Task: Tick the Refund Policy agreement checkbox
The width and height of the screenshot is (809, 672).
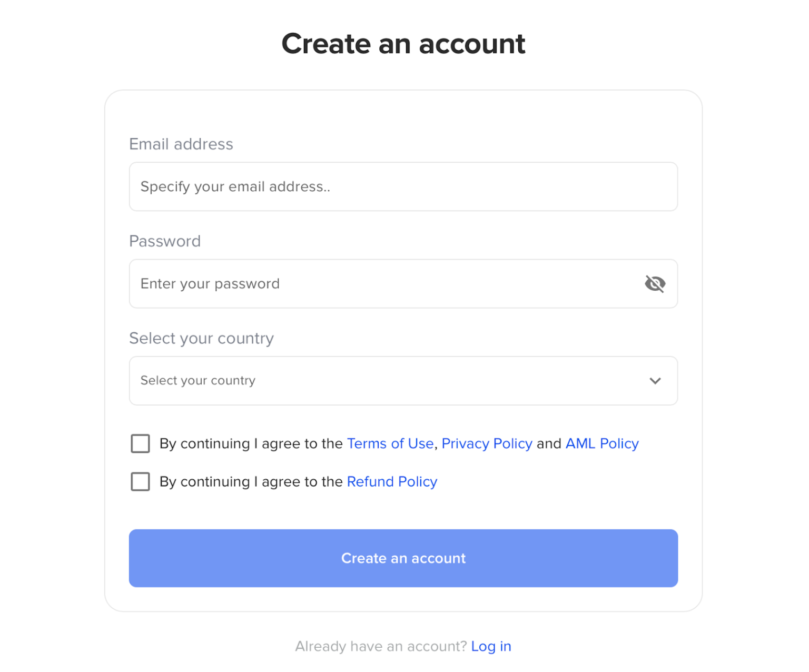Action: pos(140,481)
